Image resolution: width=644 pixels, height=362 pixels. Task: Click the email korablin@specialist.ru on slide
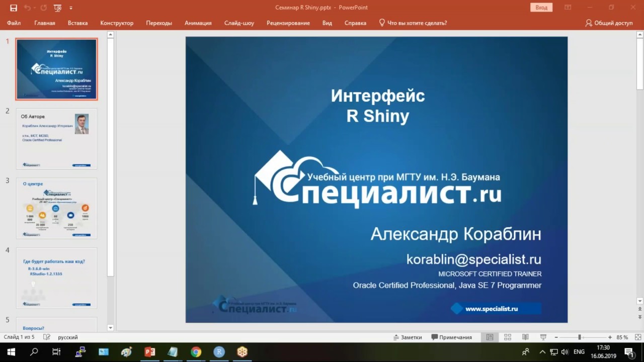click(x=474, y=259)
